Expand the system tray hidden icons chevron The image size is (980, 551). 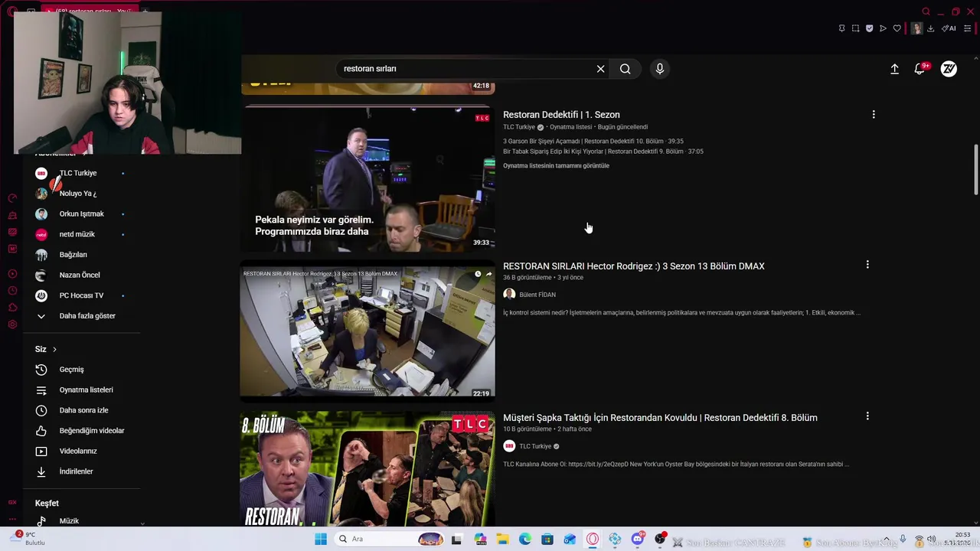point(887,540)
